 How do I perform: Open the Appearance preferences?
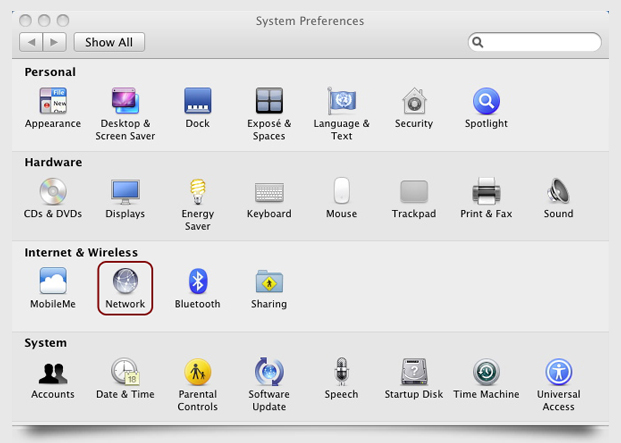pyautogui.click(x=53, y=108)
